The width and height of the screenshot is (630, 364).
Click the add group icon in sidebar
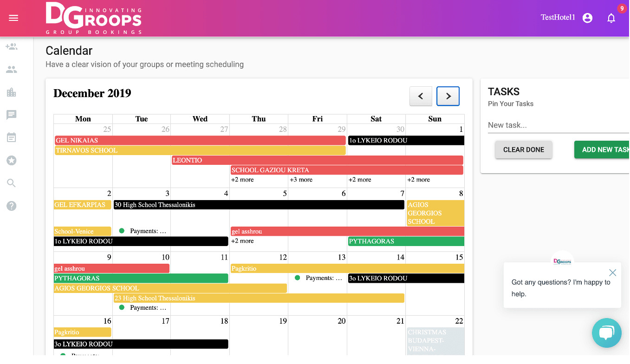tap(12, 47)
